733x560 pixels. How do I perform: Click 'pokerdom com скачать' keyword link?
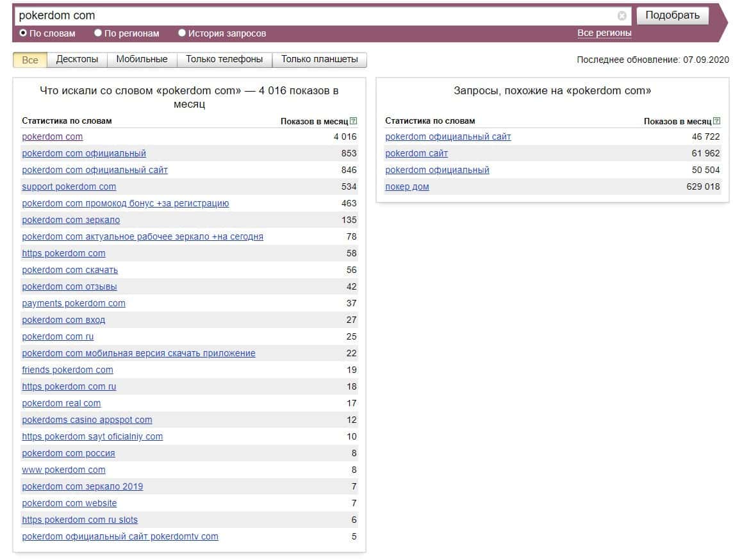[x=70, y=270]
